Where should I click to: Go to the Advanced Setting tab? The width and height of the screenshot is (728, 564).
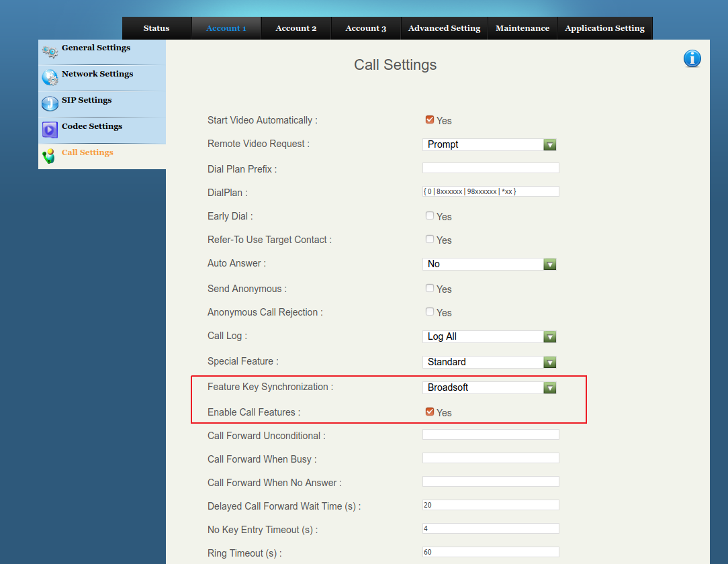click(x=444, y=28)
